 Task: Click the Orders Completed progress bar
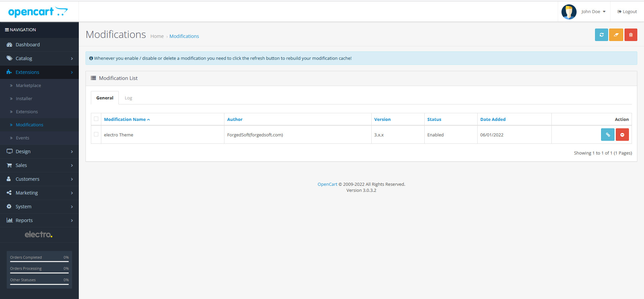39,261
